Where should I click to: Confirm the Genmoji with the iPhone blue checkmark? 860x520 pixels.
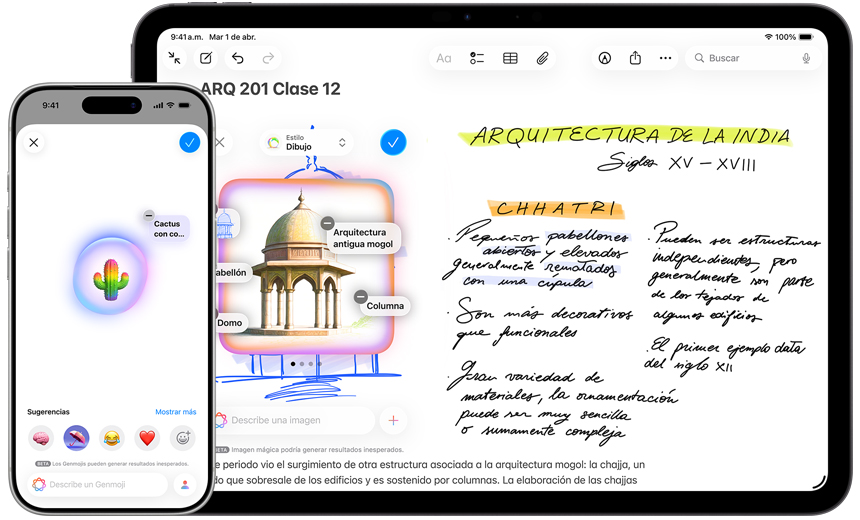click(x=189, y=142)
